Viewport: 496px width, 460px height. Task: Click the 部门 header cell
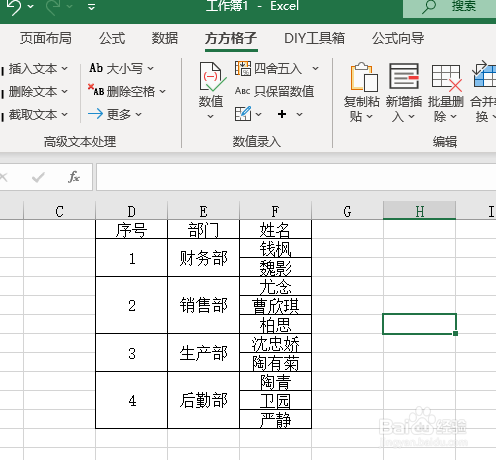(x=203, y=229)
